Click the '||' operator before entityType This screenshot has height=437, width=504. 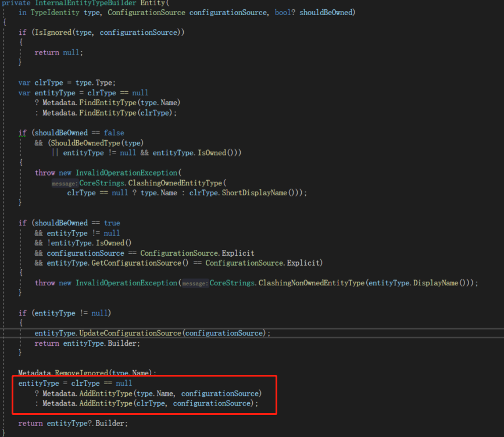(x=55, y=153)
